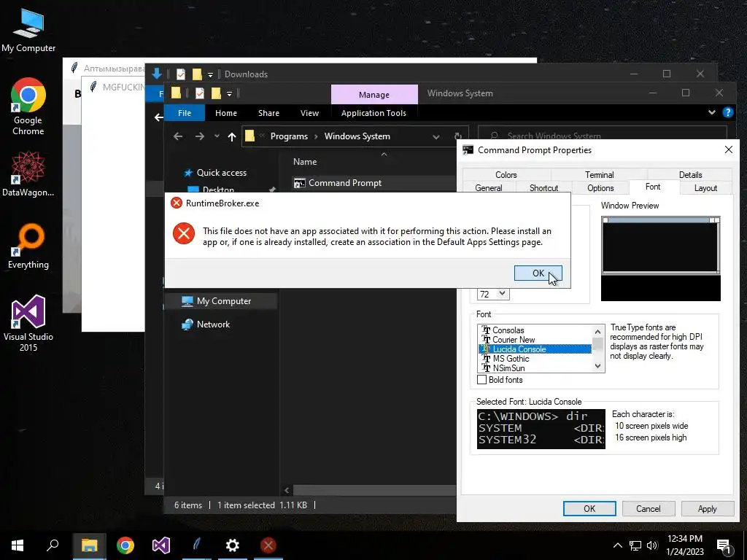Open DataWagon desktop shortcut
This screenshot has height=560, width=747.
28,174
